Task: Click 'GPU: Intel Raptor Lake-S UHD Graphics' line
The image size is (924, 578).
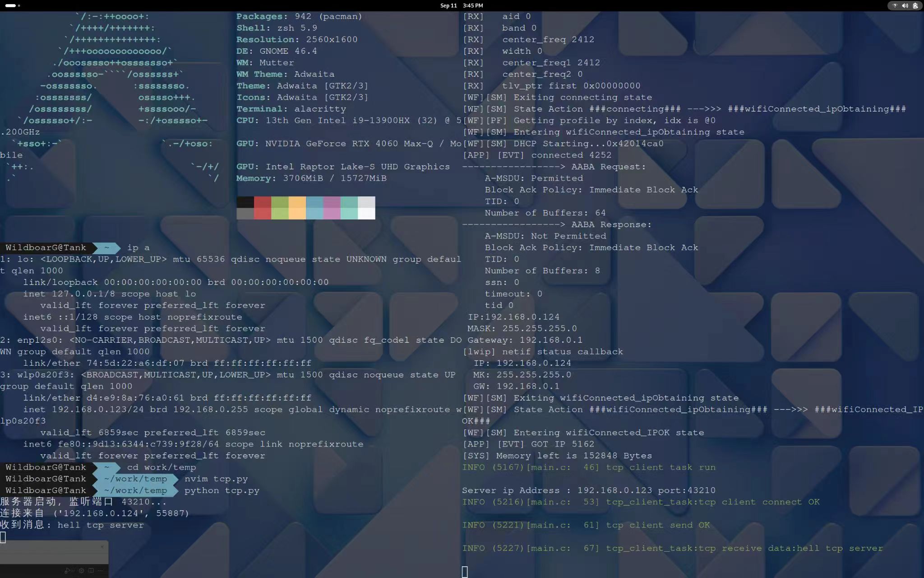Action: click(343, 167)
